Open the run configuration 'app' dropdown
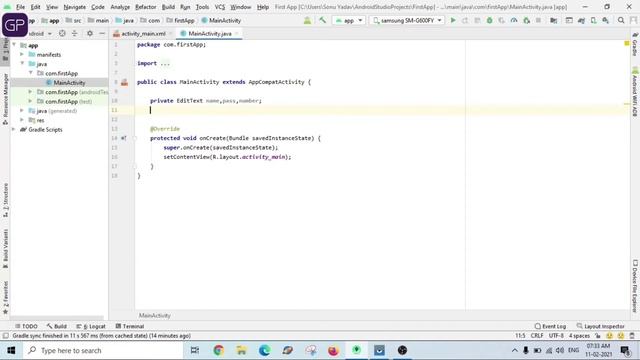Image resolution: width=640 pixels, height=360 pixels. pos(349,20)
